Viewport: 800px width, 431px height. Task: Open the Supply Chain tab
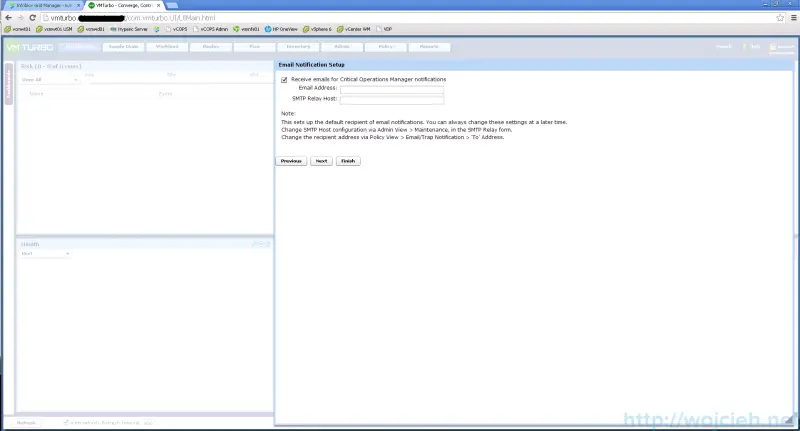pos(123,47)
